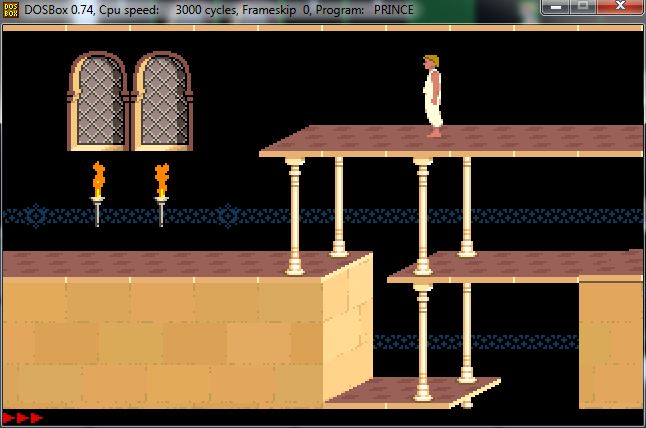Click the left wall torch flame
The height and width of the screenshot is (428, 646).
[x=98, y=179]
